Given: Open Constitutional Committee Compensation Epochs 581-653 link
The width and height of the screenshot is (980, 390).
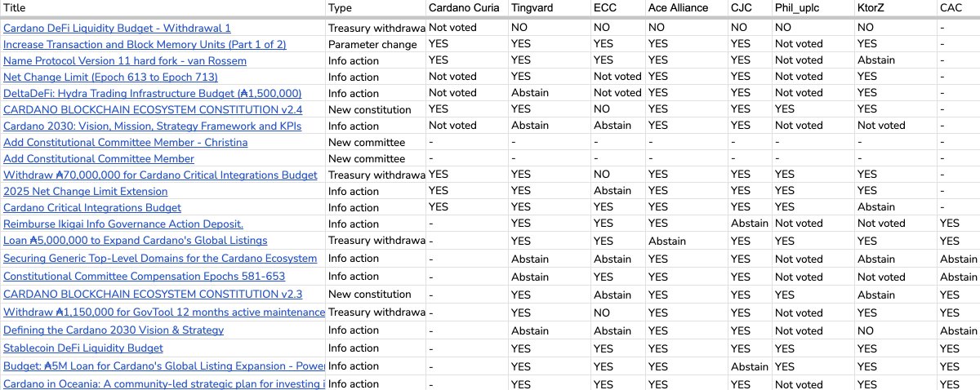Looking at the screenshot, I should coord(145,276).
